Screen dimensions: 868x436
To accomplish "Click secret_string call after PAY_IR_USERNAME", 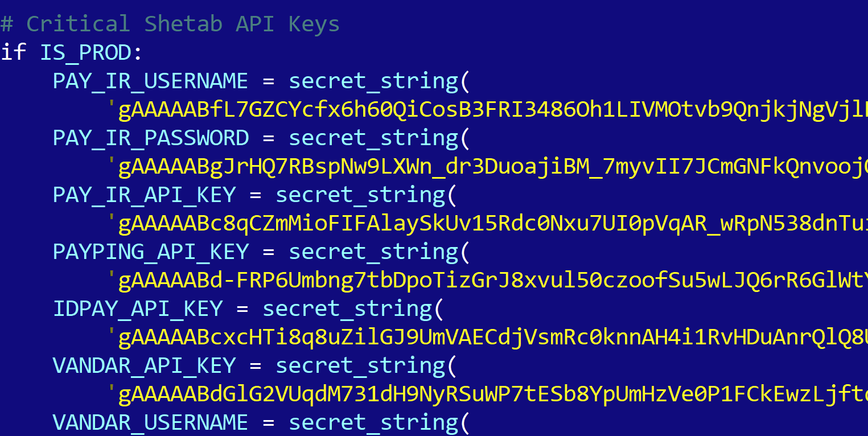I will [x=373, y=81].
